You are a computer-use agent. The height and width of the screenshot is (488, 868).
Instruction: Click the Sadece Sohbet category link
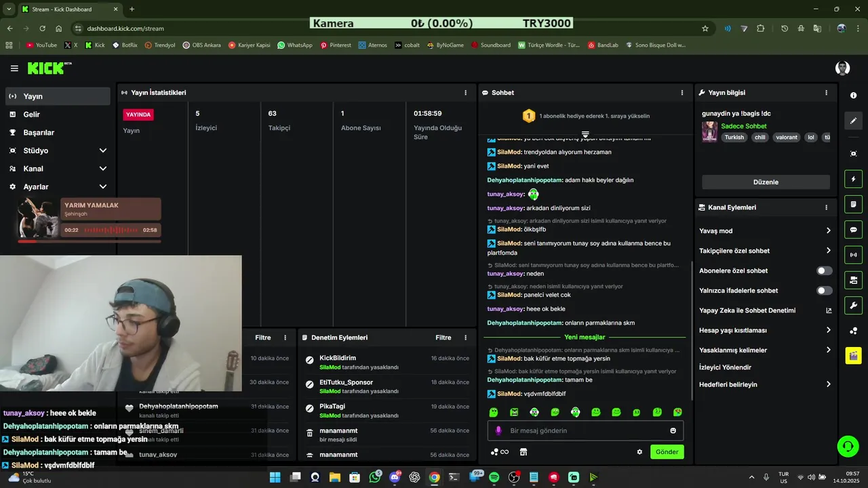[744, 126]
